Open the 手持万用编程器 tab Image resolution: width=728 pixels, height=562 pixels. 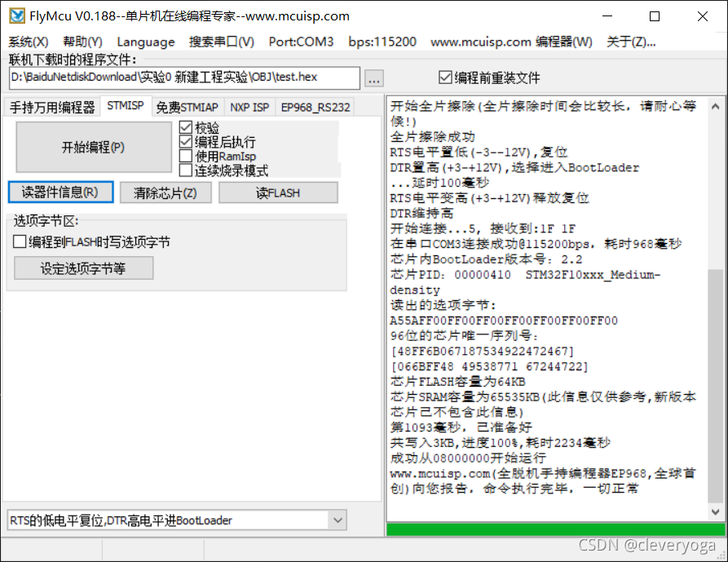(51, 106)
